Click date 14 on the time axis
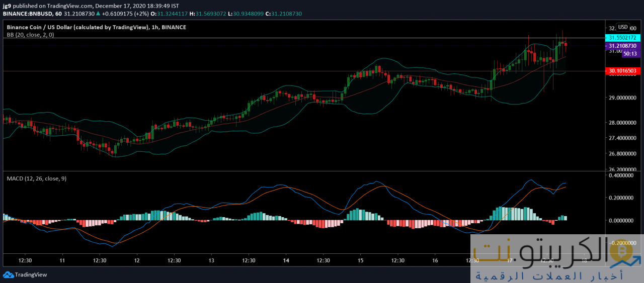 [286, 261]
